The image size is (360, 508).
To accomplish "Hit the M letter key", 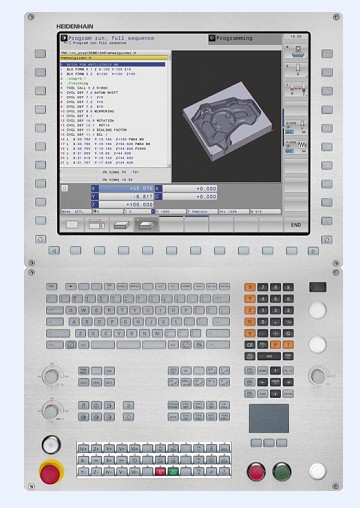I will pos(157,333).
